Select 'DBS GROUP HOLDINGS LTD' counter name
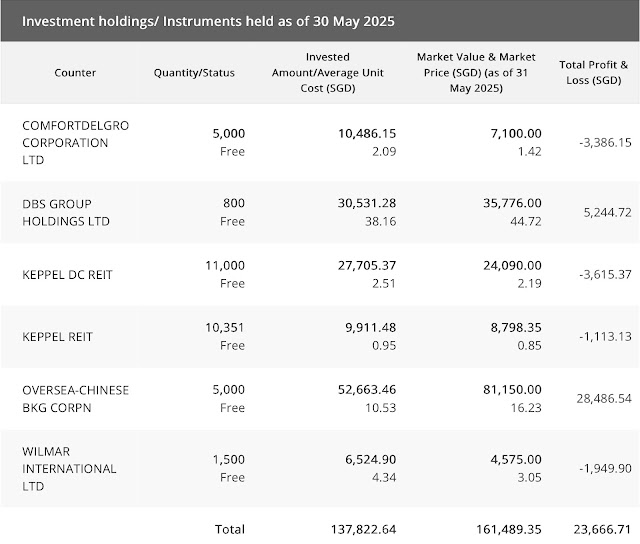Screen dimensions: 640x544 click(66, 213)
